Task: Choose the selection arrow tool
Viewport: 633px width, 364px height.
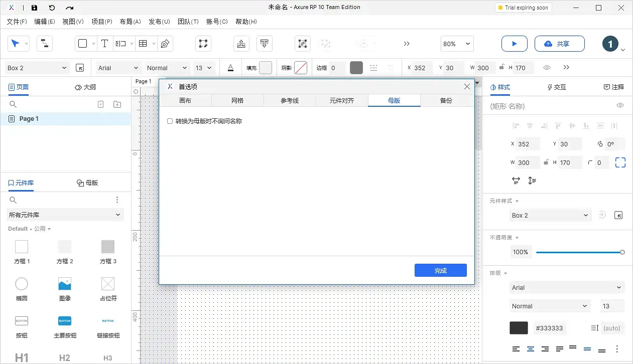Action: point(16,44)
